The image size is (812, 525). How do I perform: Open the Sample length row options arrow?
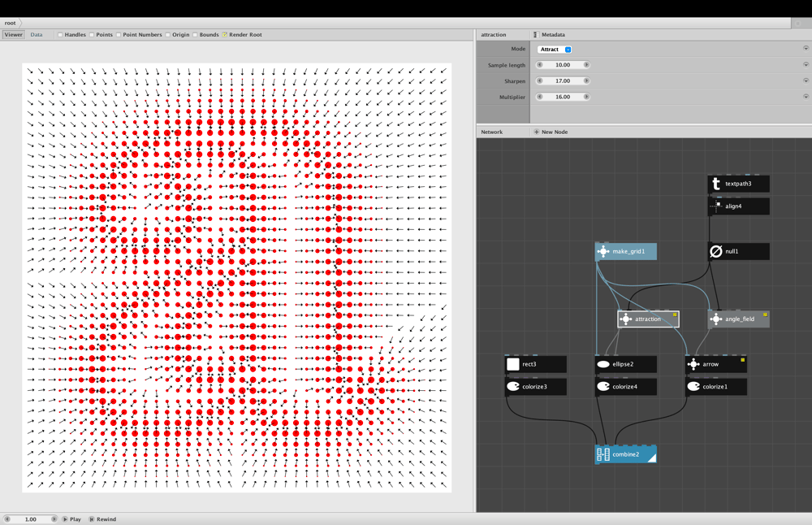click(806, 65)
